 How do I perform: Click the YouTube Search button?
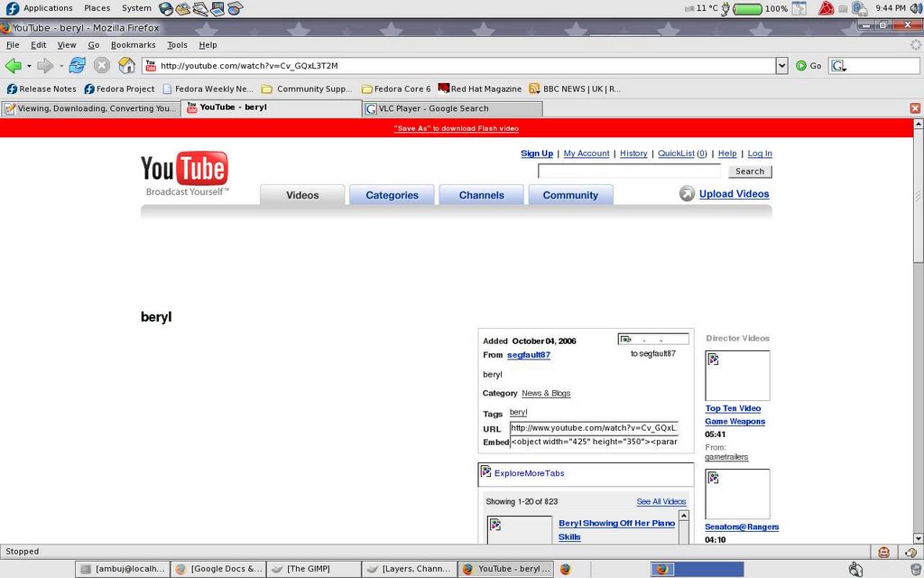pos(750,171)
